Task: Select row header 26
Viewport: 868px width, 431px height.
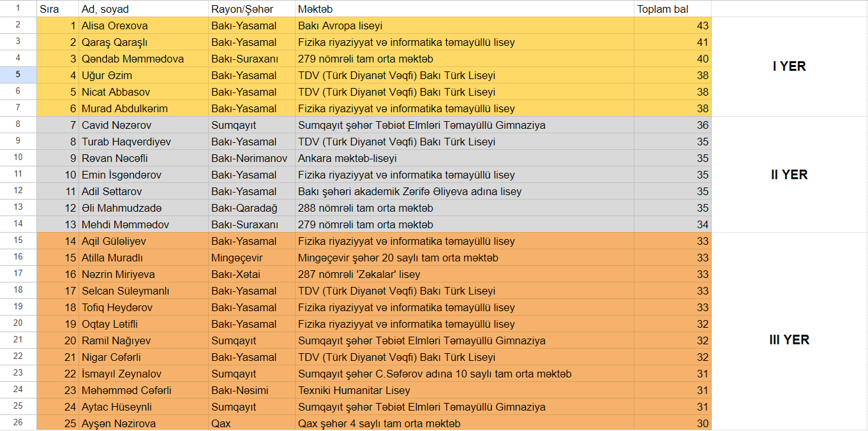Action: pyautogui.click(x=18, y=423)
